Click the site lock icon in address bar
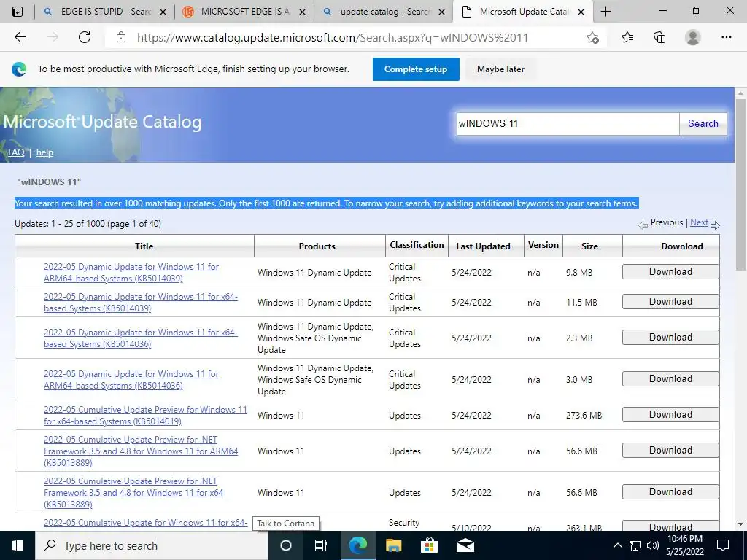This screenshot has width=747, height=560. click(121, 37)
